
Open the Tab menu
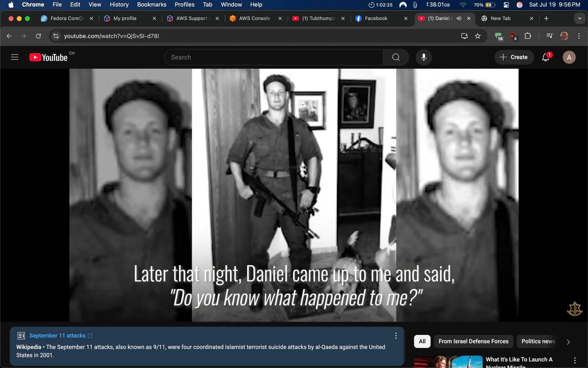coord(207,5)
